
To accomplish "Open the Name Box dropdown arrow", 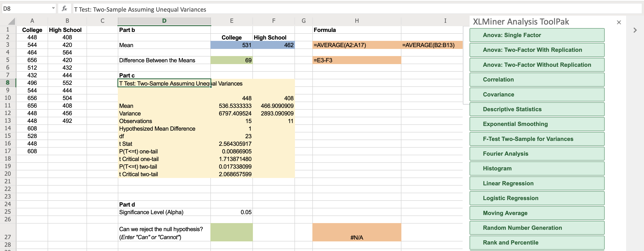I will coord(53,8).
